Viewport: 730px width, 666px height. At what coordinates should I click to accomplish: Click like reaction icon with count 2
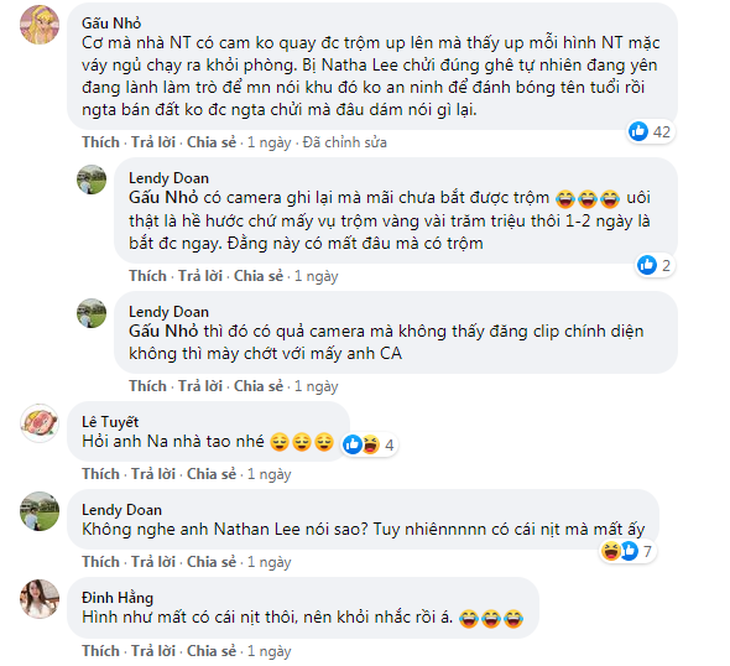click(x=646, y=265)
